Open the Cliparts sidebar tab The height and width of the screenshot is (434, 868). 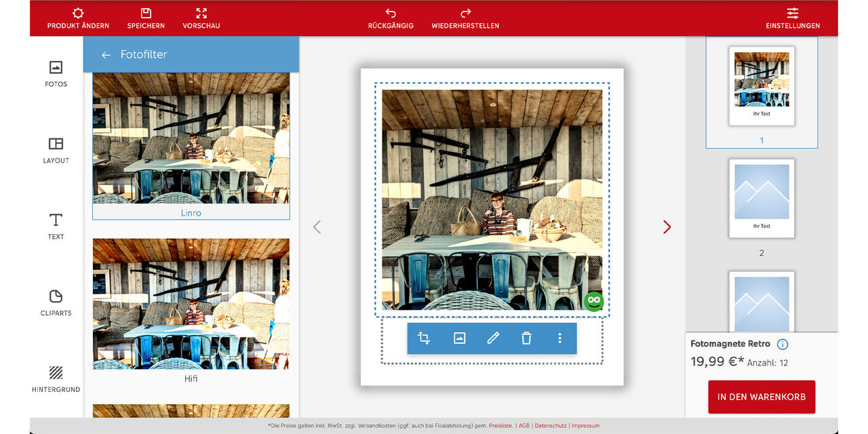click(x=56, y=303)
